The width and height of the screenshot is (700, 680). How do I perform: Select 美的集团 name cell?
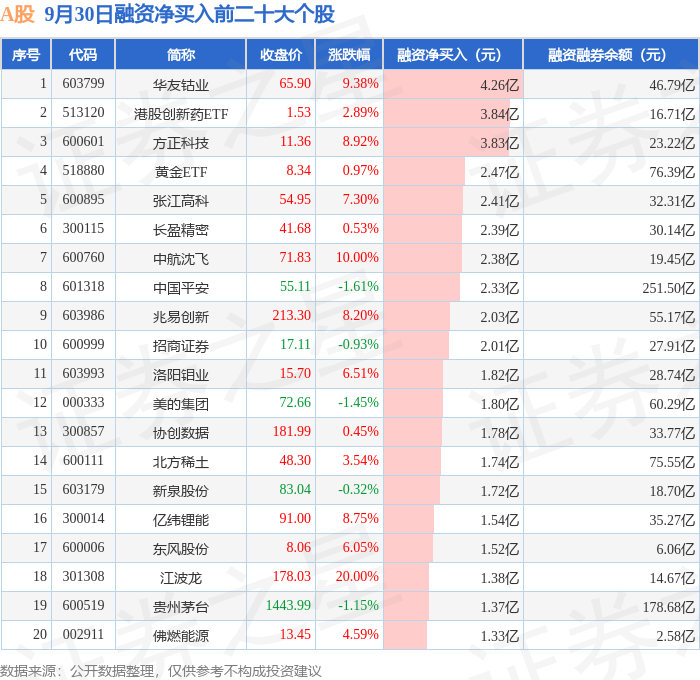(x=181, y=404)
